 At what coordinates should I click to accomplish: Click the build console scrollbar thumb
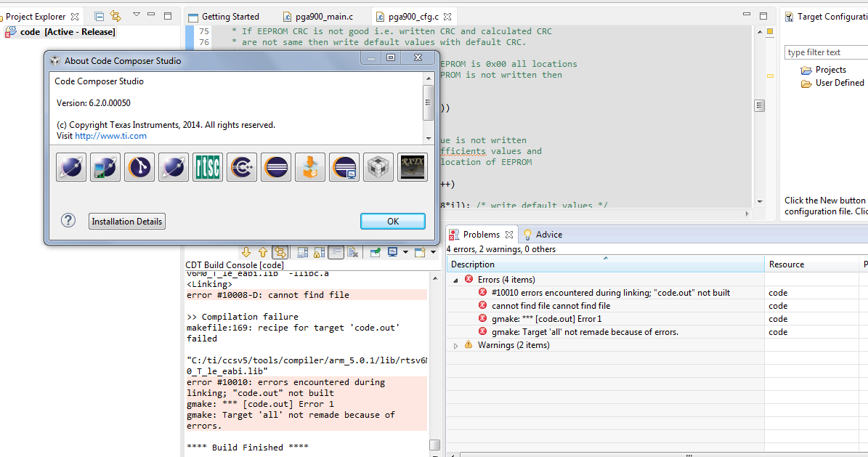click(434, 445)
